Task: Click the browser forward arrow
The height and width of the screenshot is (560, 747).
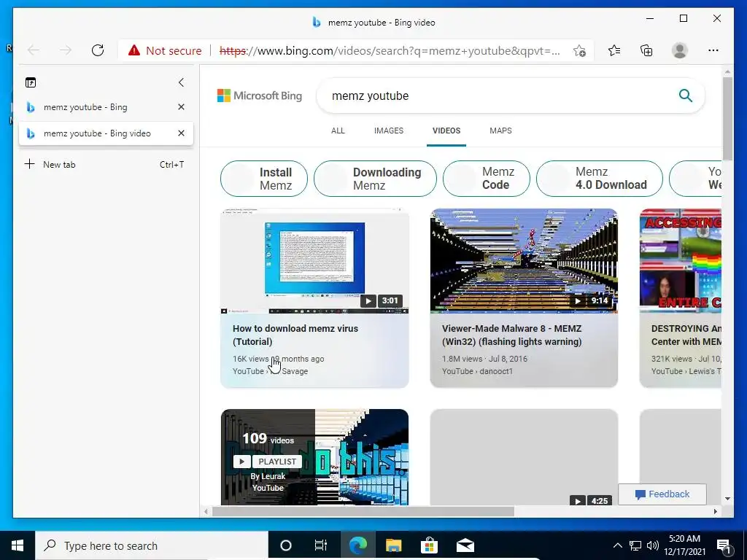Action: tap(66, 50)
